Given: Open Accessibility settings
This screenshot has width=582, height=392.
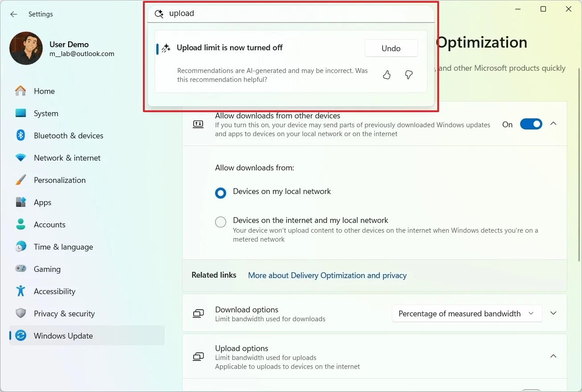Looking at the screenshot, I should tap(54, 291).
